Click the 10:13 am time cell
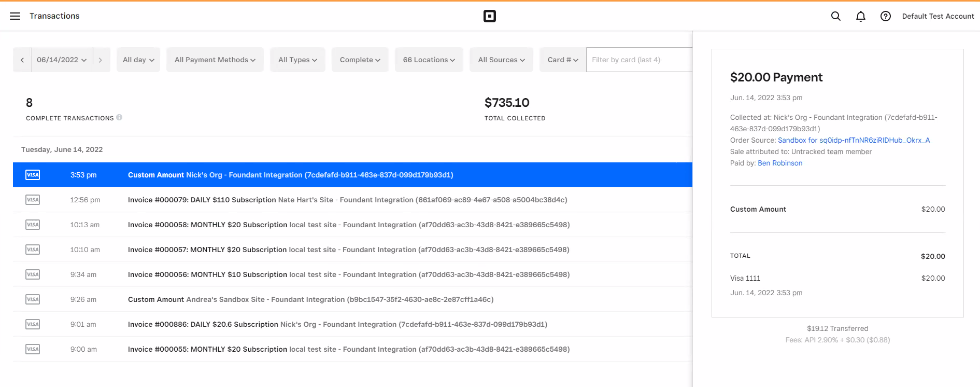This screenshot has height=387, width=980. [x=85, y=225]
